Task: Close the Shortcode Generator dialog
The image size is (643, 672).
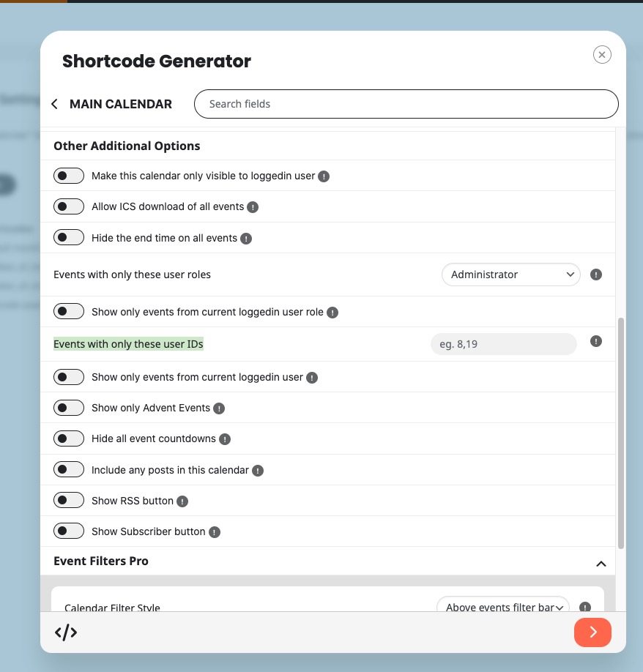Action: (602, 54)
